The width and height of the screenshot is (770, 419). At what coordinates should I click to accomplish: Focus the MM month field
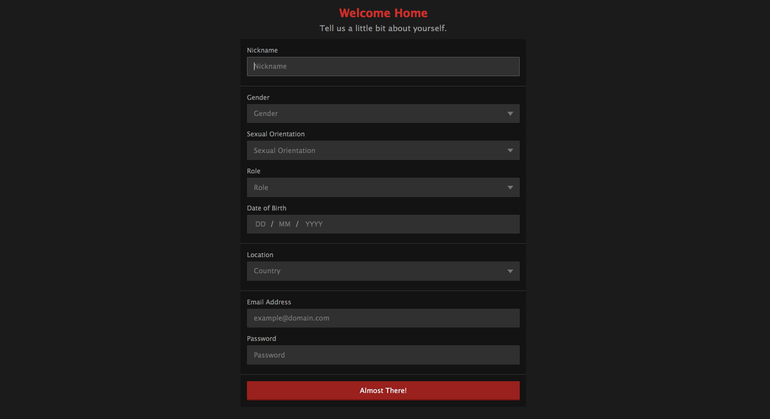284,224
